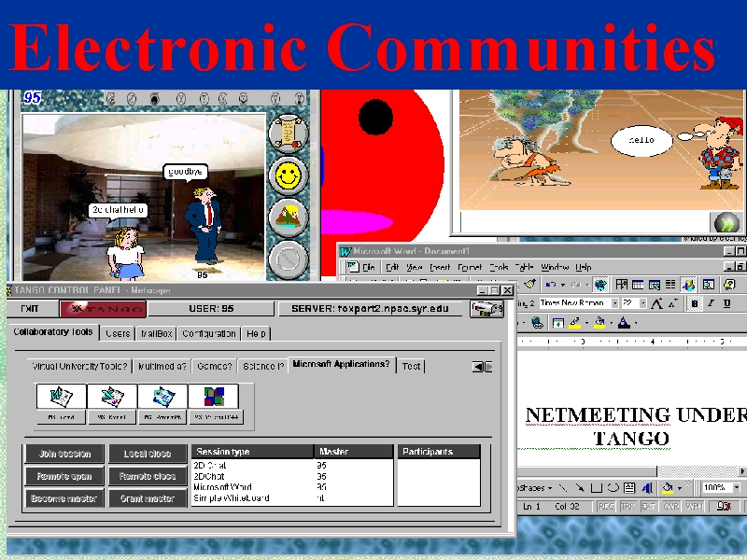This screenshot has height=560, width=747.
Task: Click the left tab-scroll arrow in Tango panel
Action: (477, 367)
